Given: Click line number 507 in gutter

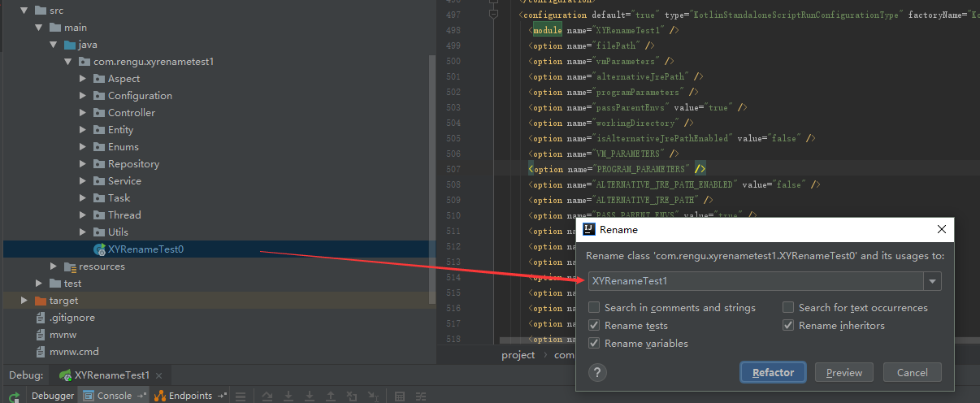Looking at the screenshot, I should pos(453,169).
